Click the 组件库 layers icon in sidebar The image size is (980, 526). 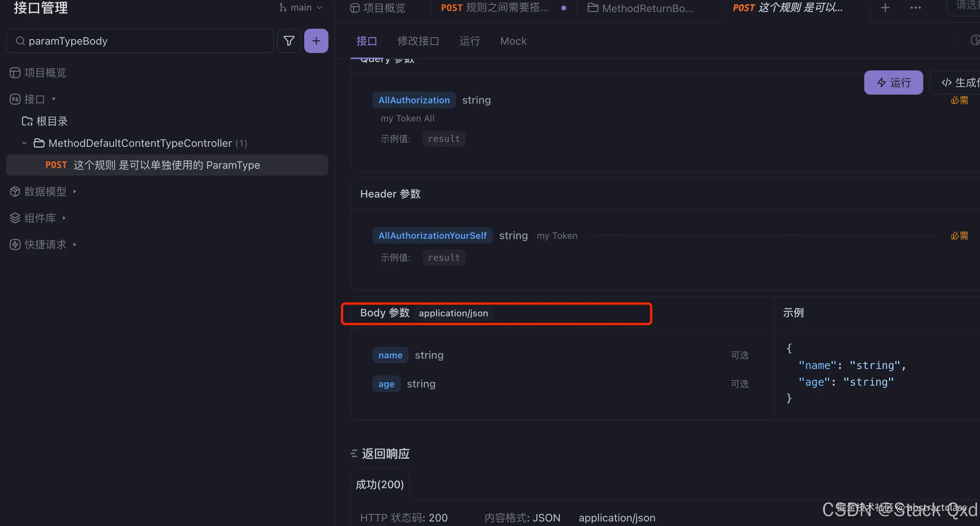[15, 218]
